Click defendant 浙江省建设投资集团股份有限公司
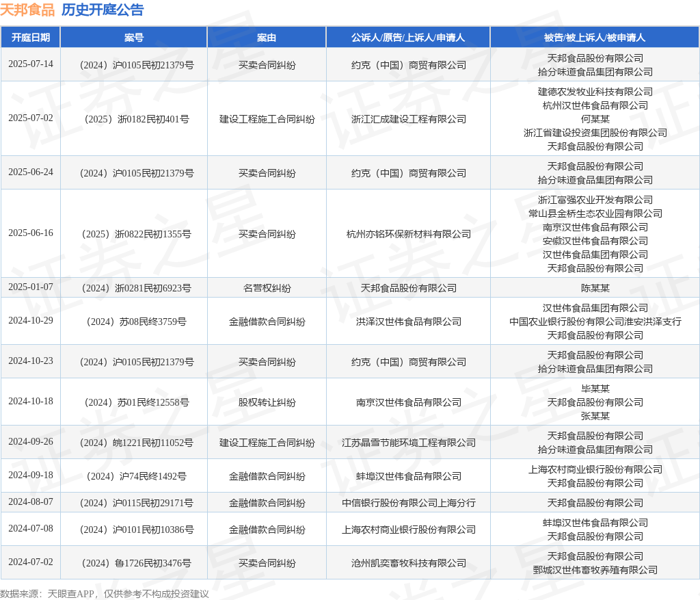The height and width of the screenshot is (600, 700). (595, 133)
